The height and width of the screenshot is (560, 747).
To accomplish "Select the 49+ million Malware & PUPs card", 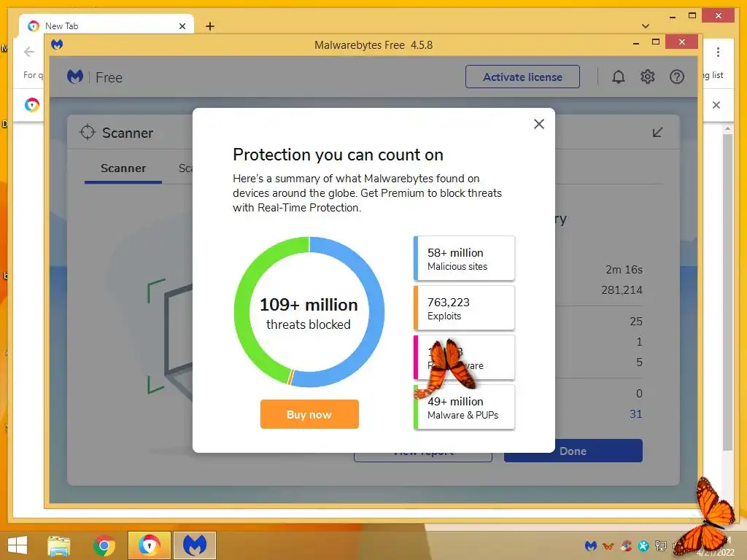I will (x=464, y=407).
